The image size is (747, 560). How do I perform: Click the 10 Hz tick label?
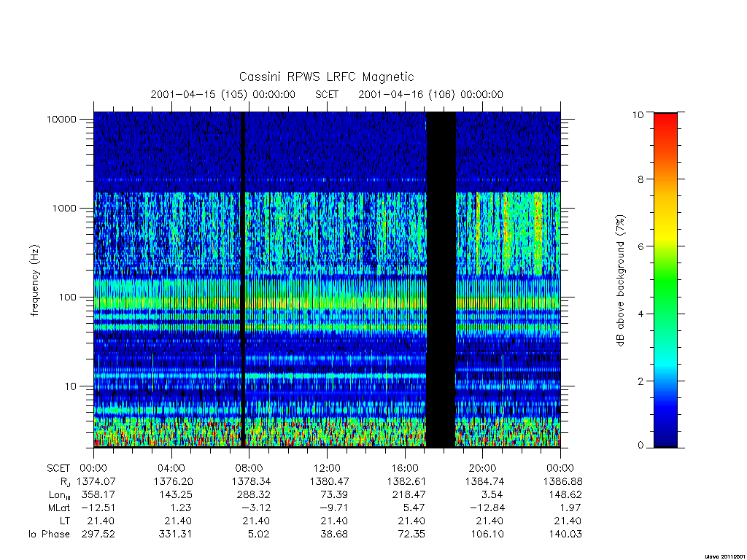71,386
